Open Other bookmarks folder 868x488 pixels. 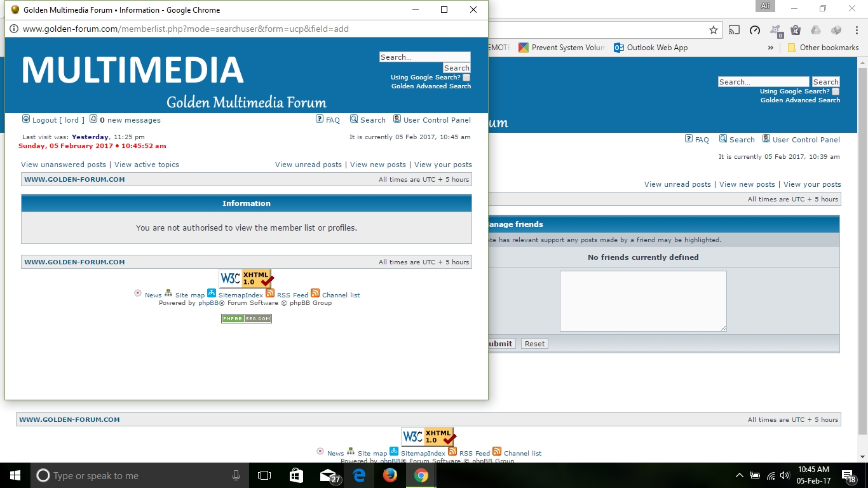(823, 48)
